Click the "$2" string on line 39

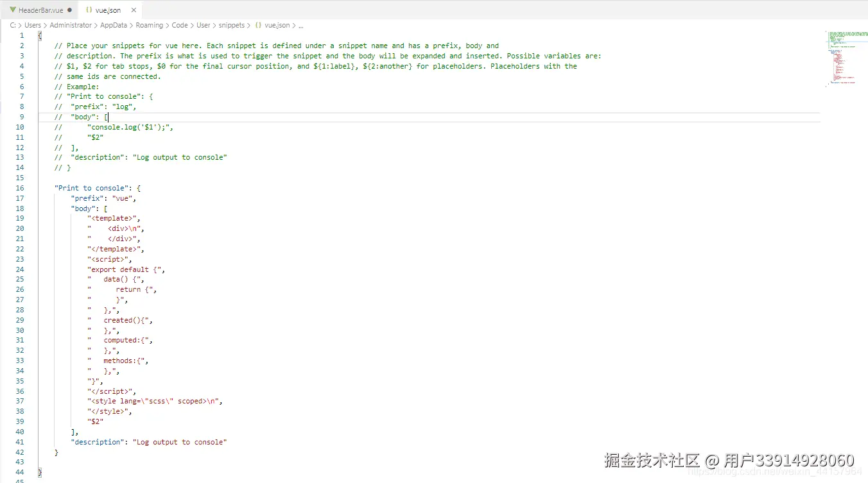tap(96, 421)
